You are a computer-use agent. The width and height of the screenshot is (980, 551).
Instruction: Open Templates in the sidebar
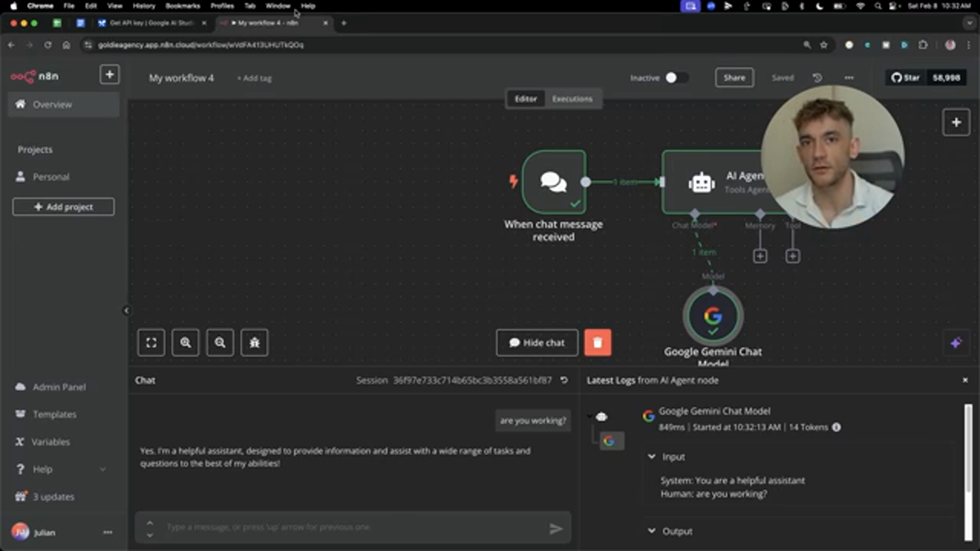pyautogui.click(x=54, y=414)
